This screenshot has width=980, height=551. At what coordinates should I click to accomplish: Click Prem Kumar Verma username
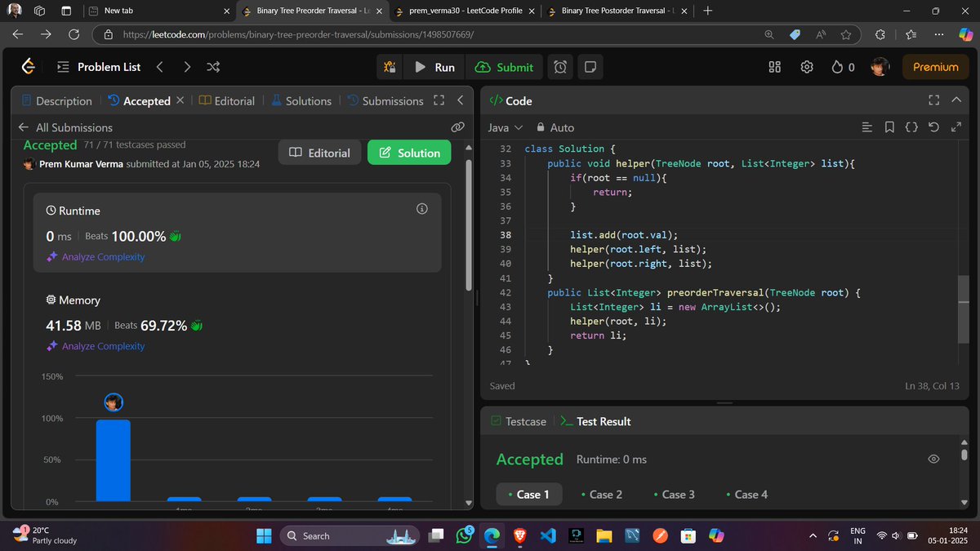pos(82,164)
